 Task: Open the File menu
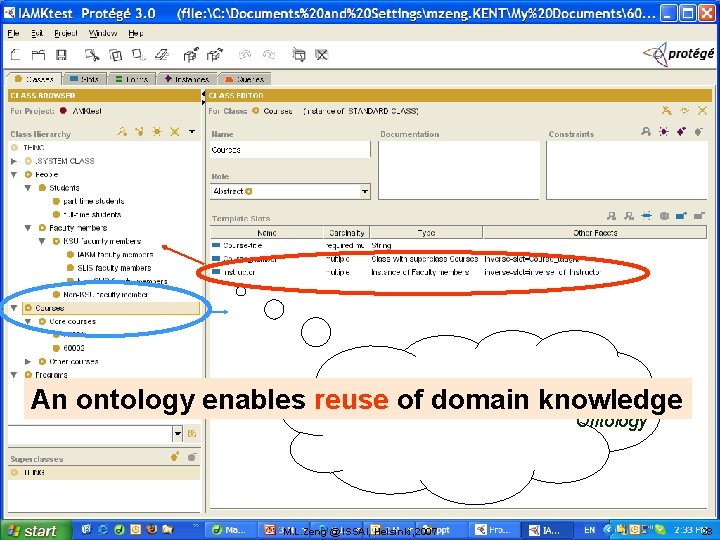coord(13,33)
